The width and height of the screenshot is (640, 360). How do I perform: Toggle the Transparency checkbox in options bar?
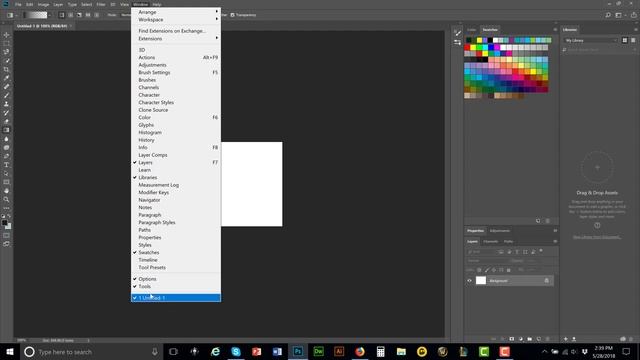[233, 15]
